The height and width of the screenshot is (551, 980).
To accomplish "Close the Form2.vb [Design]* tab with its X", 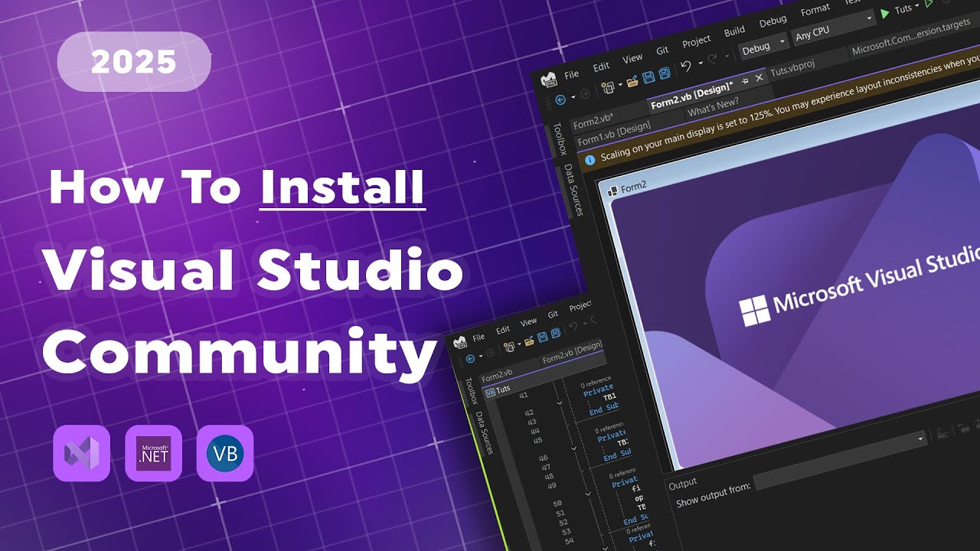I will [759, 77].
